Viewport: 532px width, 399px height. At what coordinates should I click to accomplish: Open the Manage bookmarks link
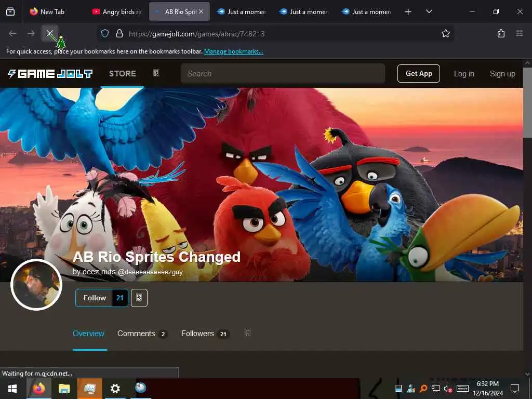click(233, 51)
